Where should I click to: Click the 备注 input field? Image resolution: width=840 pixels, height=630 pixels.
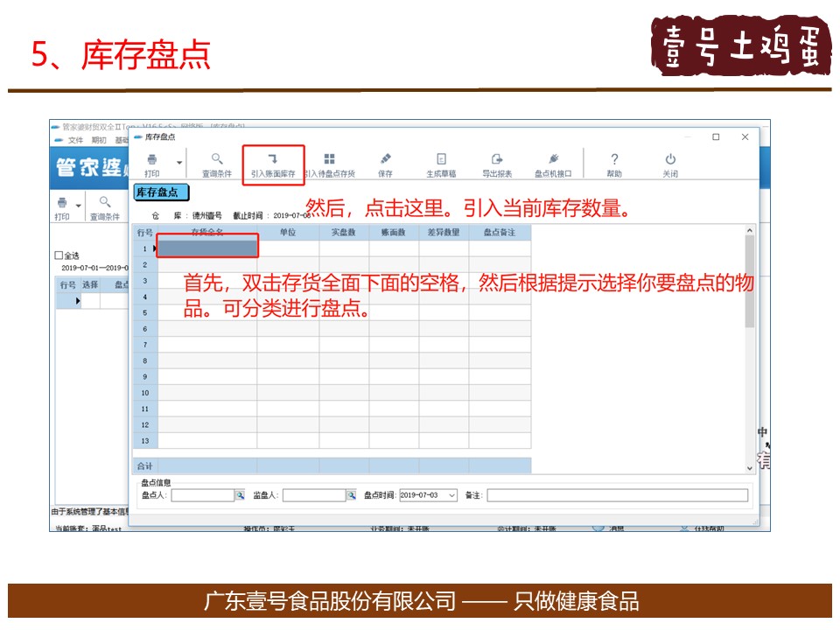pyautogui.click(x=617, y=495)
